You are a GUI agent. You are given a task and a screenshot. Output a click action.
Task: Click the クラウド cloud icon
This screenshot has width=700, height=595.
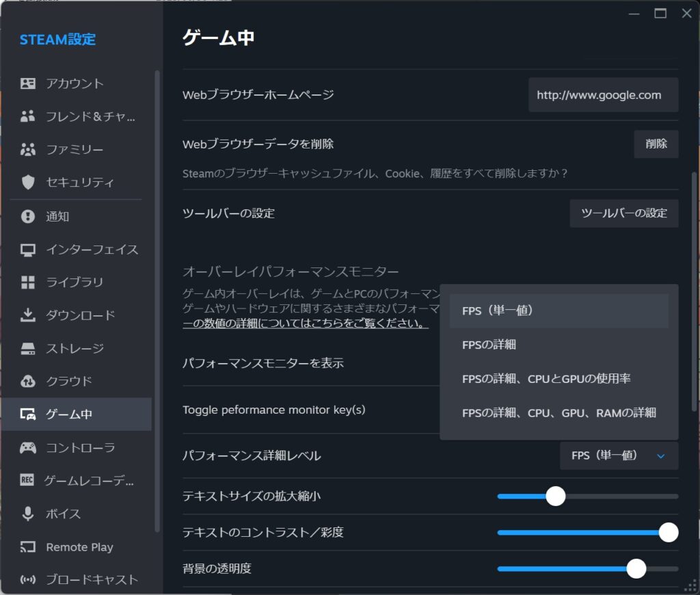[x=27, y=382]
